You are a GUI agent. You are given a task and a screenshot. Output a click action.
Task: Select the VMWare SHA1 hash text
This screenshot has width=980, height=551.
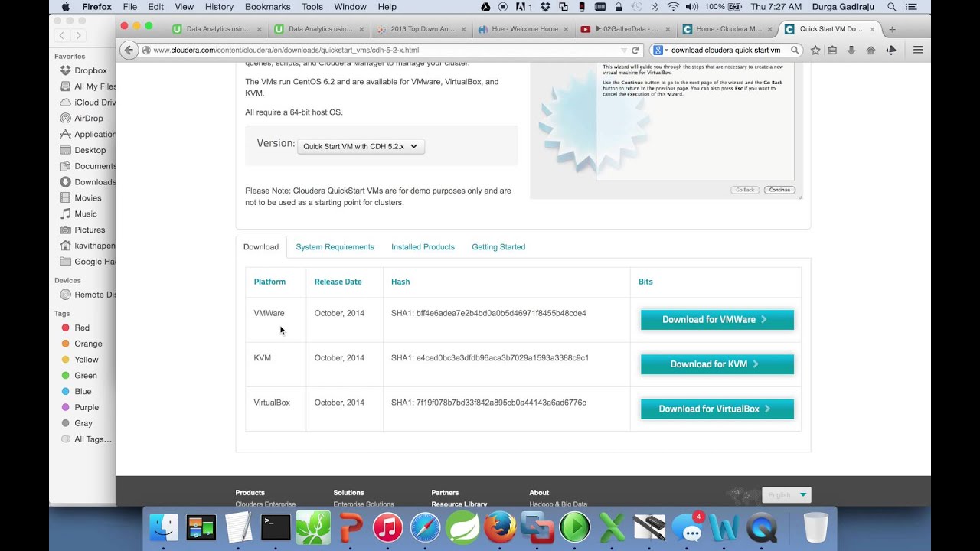coord(488,313)
